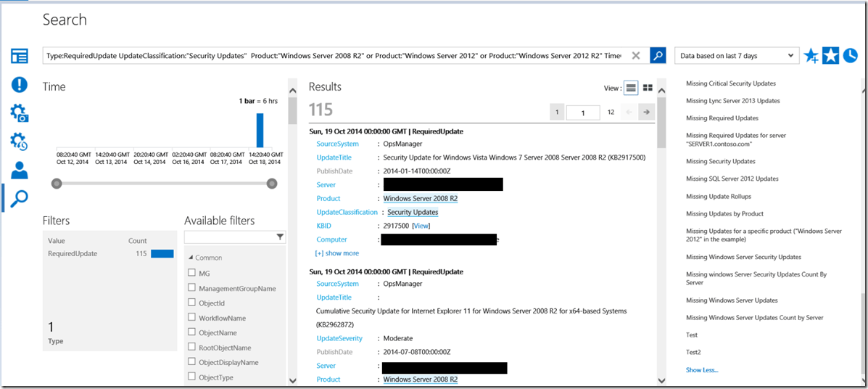Enable the ObjectId filter checkbox
Image resolution: width=868 pixels, height=389 pixels.
click(192, 303)
